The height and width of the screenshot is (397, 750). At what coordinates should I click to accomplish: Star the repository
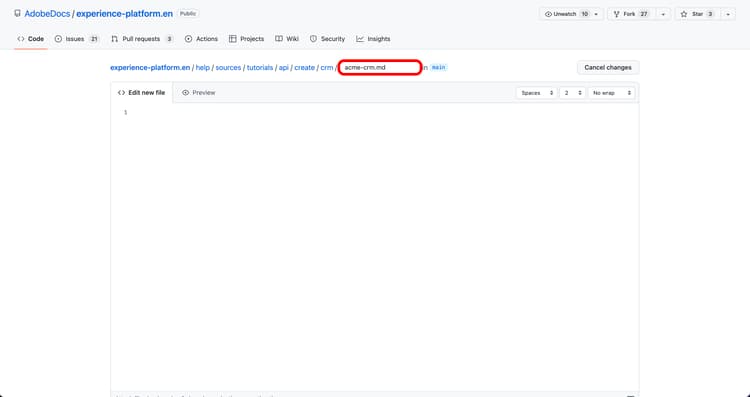click(697, 14)
